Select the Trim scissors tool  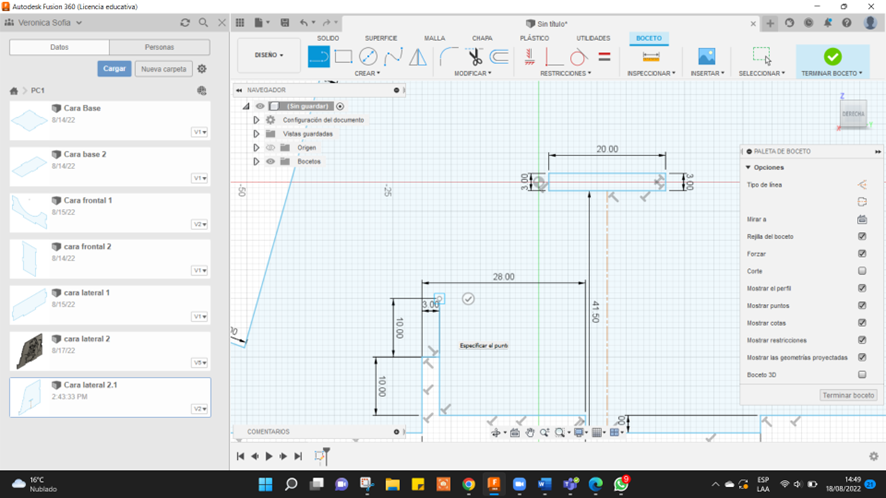click(x=475, y=57)
